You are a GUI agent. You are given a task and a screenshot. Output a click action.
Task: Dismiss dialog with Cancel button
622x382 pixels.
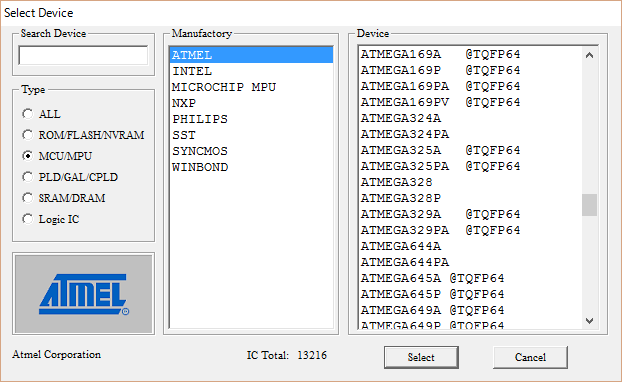coord(530,357)
